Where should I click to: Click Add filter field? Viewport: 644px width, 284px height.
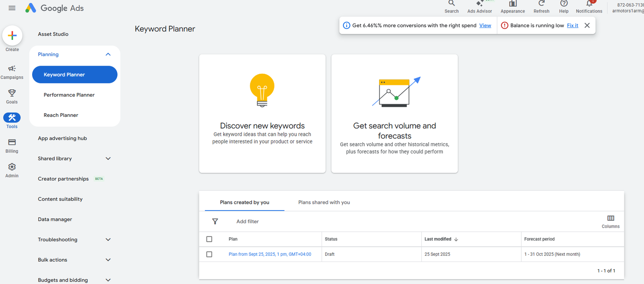(248, 222)
